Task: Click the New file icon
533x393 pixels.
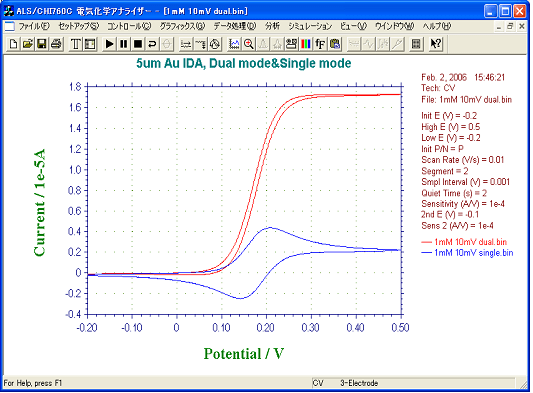Action: click(x=14, y=44)
